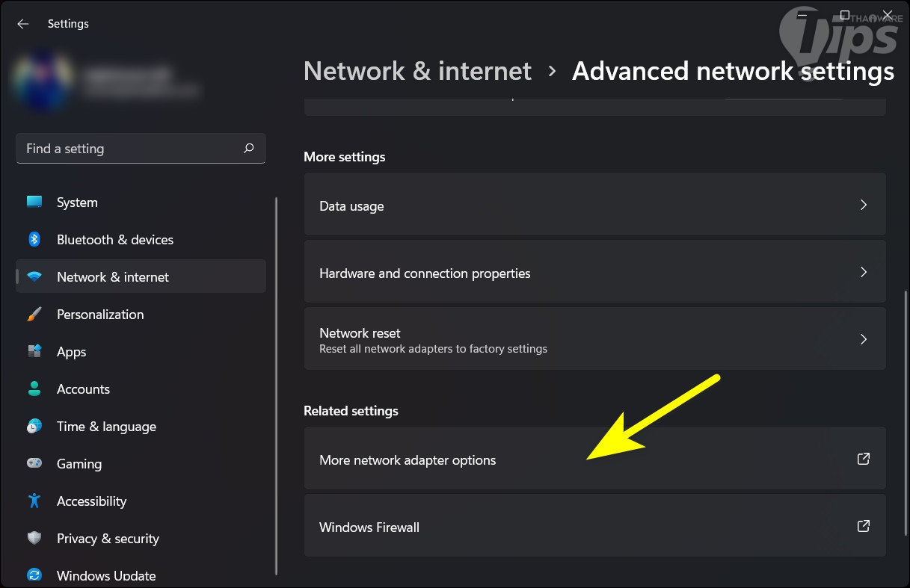Open Gaming via the controller icon

pos(34,464)
